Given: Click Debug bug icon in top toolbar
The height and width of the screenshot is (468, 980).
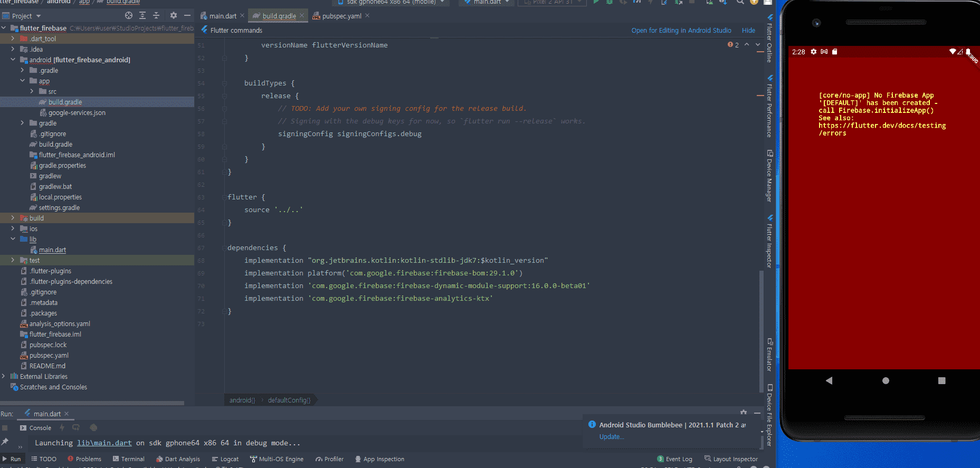Looking at the screenshot, I should (610, 2).
